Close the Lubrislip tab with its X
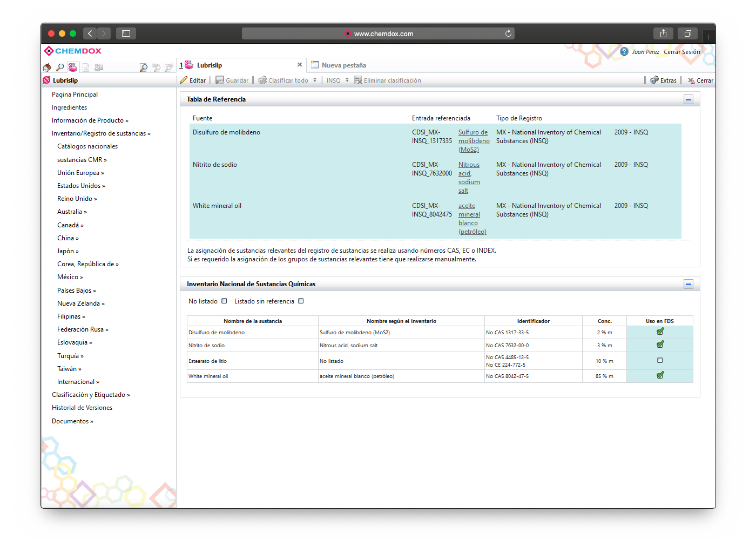756x540 pixels. (x=300, y=65)
